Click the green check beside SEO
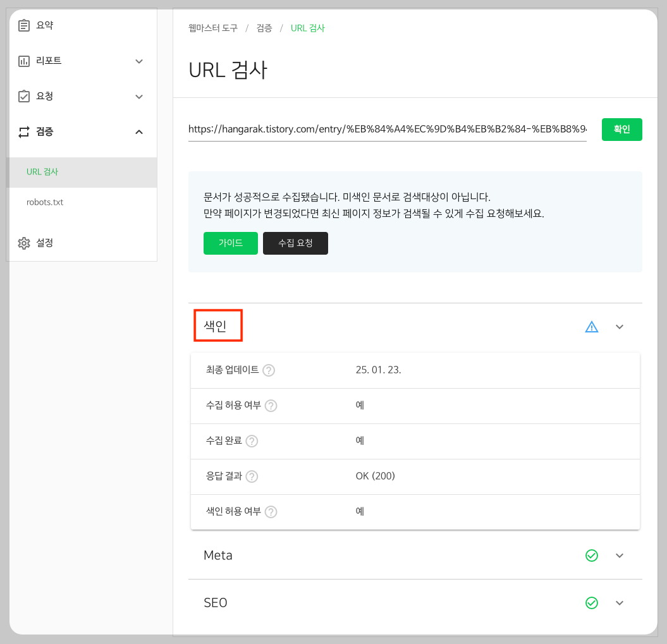Image resolution: width=667 pixels, height=644 pixels. point(592,602)
